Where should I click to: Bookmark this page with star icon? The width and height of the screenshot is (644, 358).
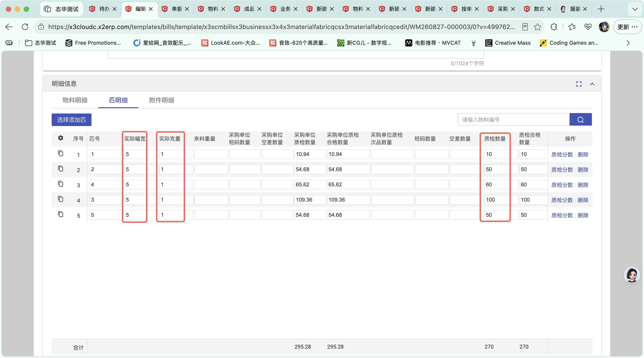pos(537,27)
